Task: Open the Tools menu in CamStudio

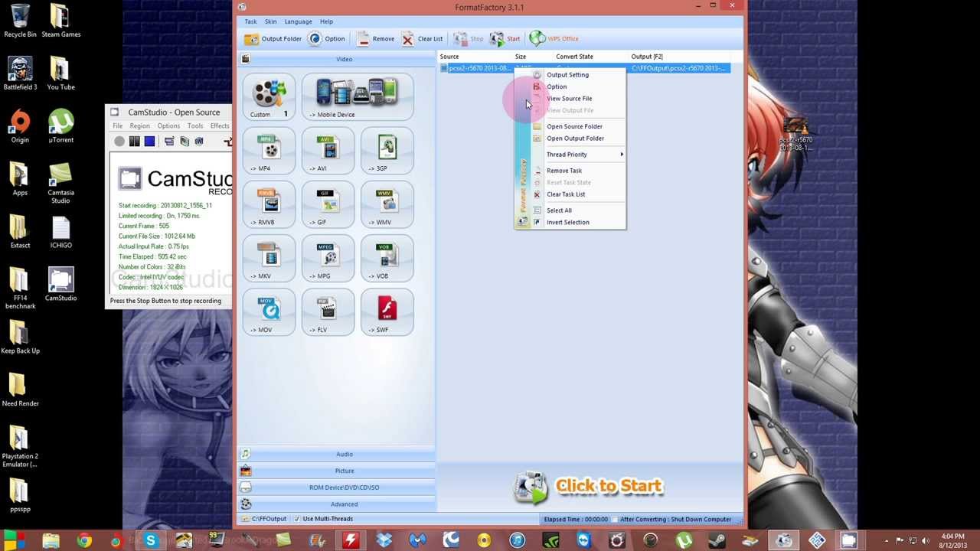Action: click(x=195, y=126)
